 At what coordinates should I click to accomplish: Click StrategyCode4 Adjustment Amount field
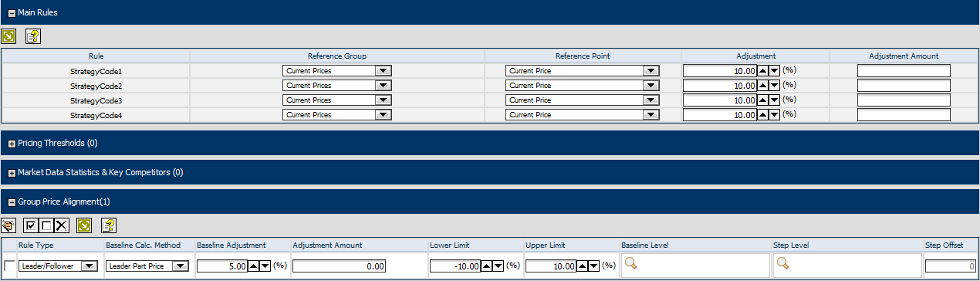pos(904,115)
